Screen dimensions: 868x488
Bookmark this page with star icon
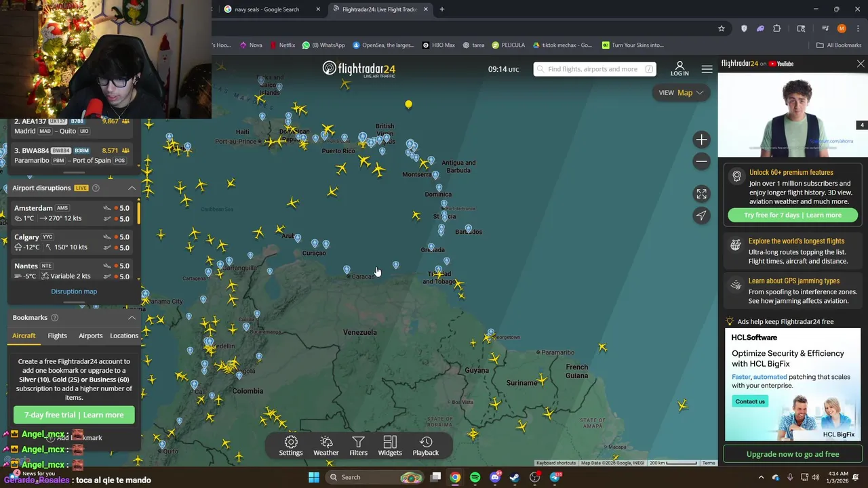pos(722,28)
